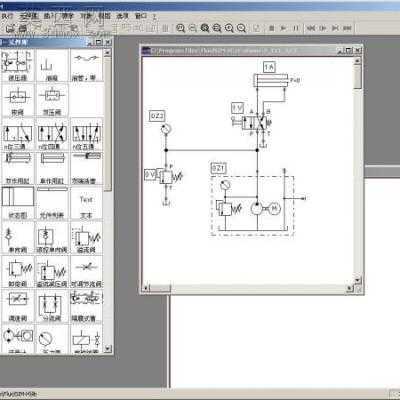Viewport: 400px width, 400px height.
Task: Open the 执行 menu
Action: (7, 16)
